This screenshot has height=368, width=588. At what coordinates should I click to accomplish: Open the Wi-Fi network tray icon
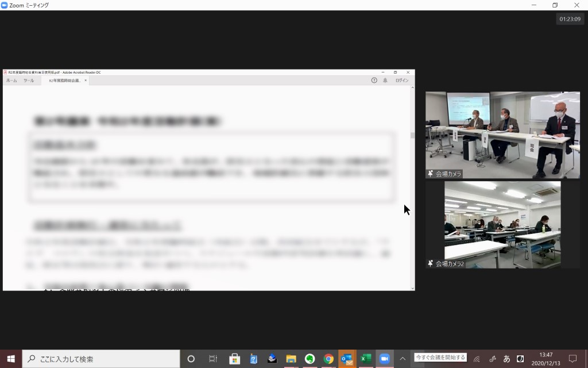(477, 359)
